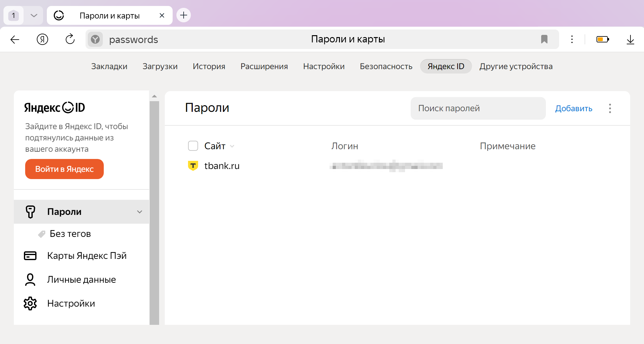
Task: Click the person icon for Личные данные
Action: 30,280
